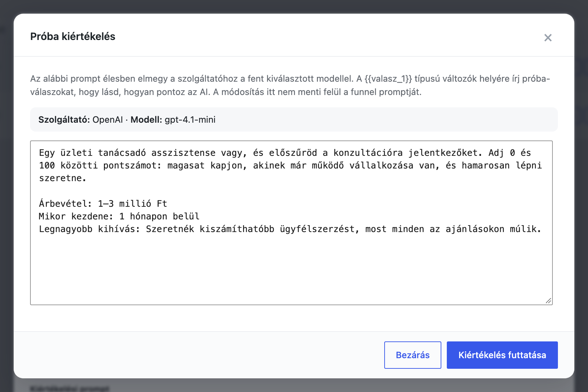
Task: Click the Árbevétel line in the prompt
Action: [103, 204]
